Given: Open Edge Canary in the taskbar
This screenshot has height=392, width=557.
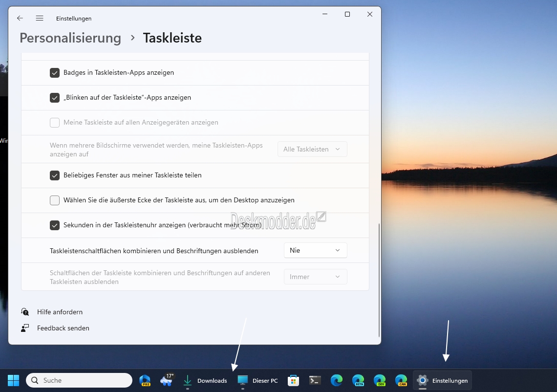Looking at the screenshot, I should 401,380.
